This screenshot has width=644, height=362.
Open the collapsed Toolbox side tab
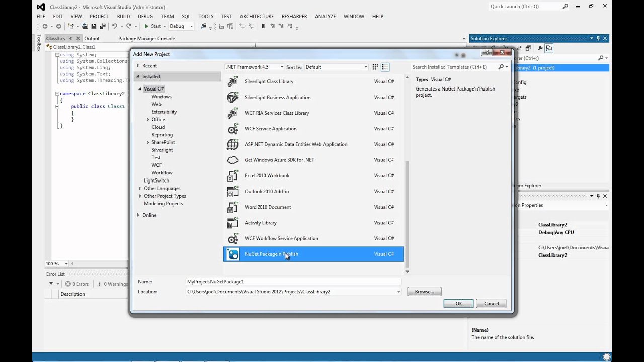[38, 43]
